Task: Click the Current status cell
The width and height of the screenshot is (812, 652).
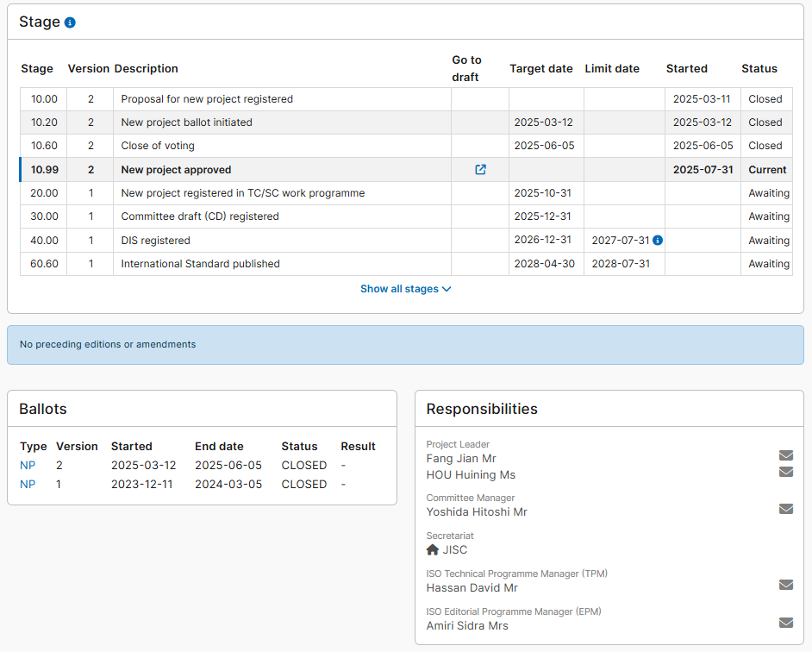Action: [767, 170]
